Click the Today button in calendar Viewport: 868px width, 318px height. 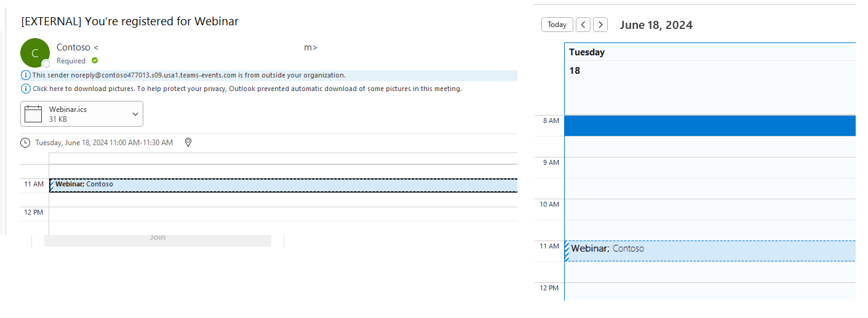(557, 25)
